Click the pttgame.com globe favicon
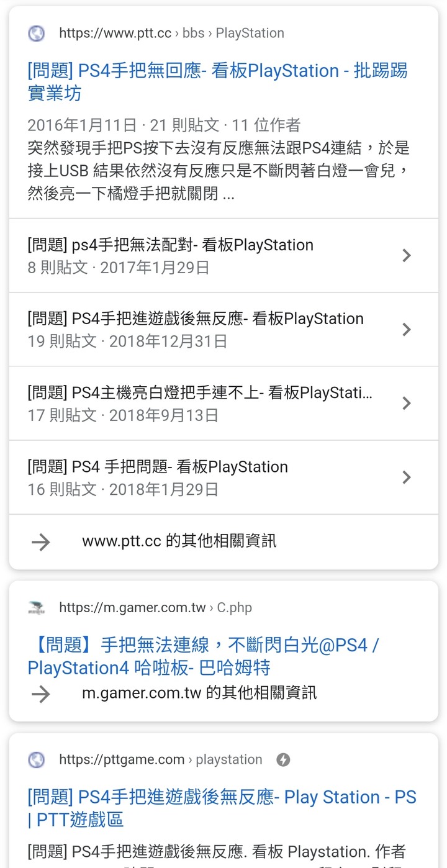 tap(37, 759)
